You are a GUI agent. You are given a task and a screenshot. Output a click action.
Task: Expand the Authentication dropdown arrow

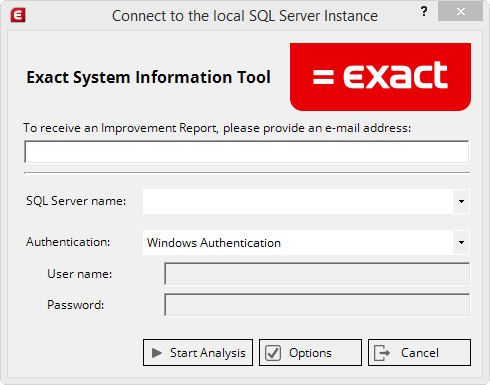pos(461,242)
